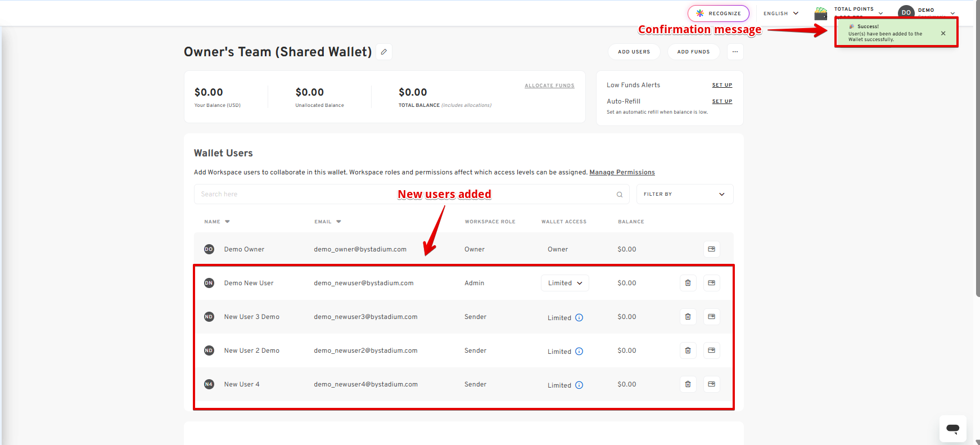This screenshot has height=445, width=980.
Task: Open the Manage Permissions link
Action: point(622,172)
